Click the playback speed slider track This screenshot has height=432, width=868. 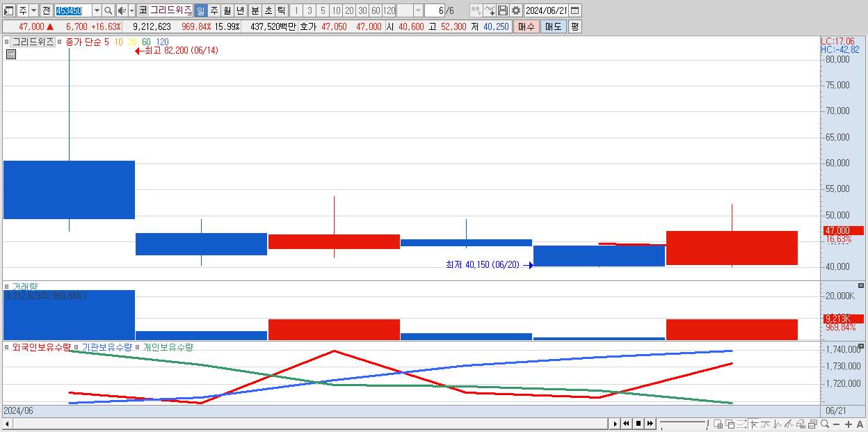tap(683, 423)
